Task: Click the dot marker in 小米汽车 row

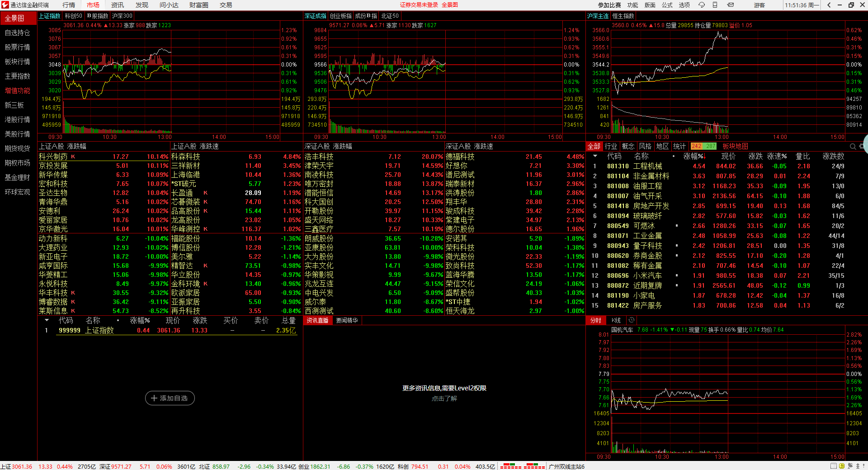Action: pyautogui.click(x=677, y=275)
